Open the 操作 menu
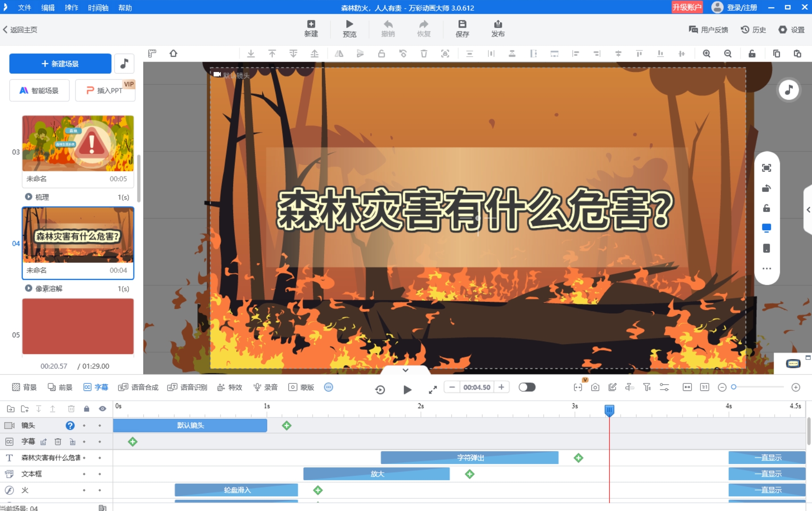The width and height of the screenshot is (812, 511). [71, 8]
